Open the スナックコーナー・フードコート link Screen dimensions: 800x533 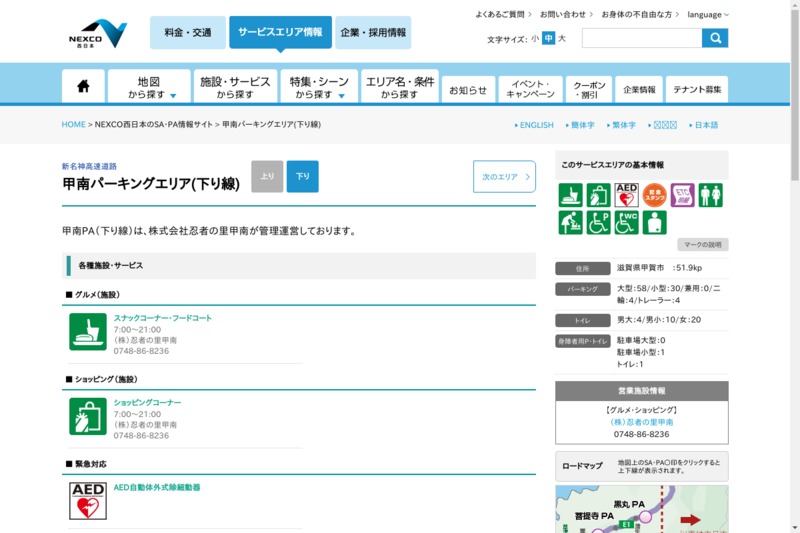(162, 318)
